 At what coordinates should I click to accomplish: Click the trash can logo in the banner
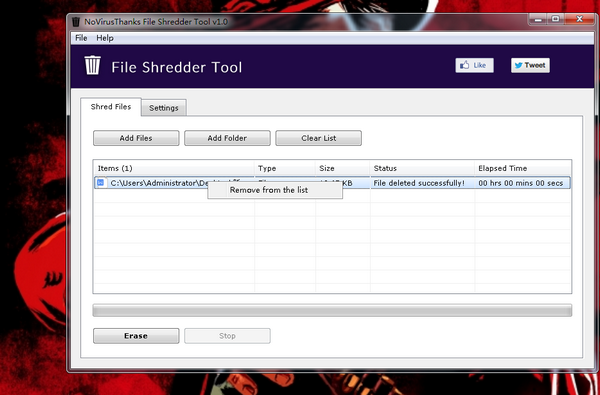92,65
